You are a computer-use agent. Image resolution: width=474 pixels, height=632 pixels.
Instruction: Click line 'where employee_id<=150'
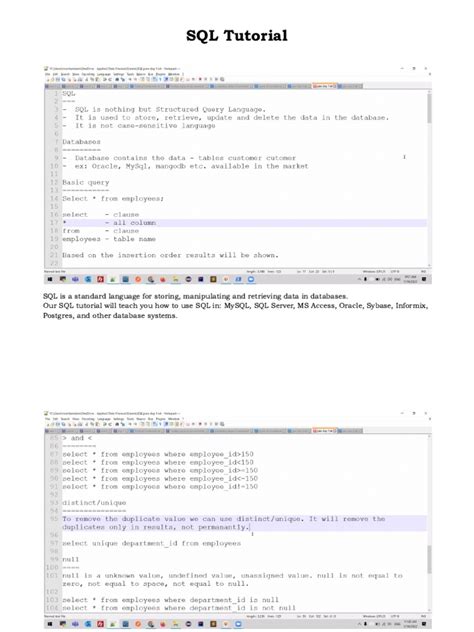(160, 478)
